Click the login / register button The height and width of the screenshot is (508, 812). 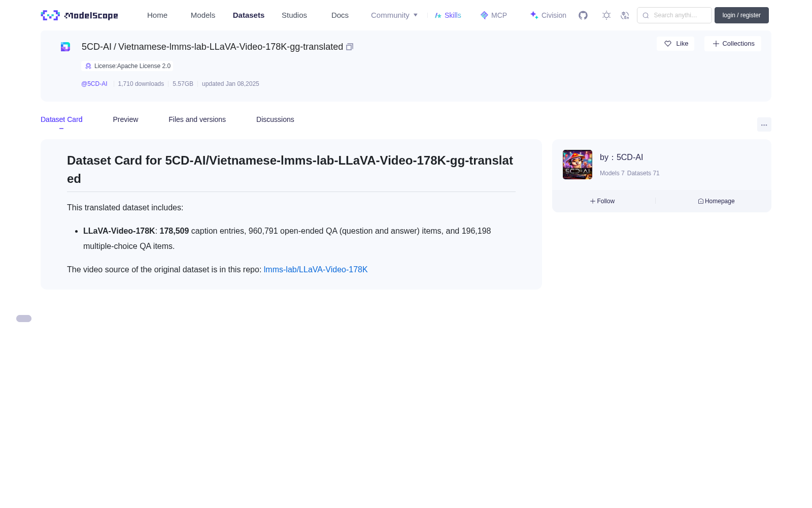point(741,15)
